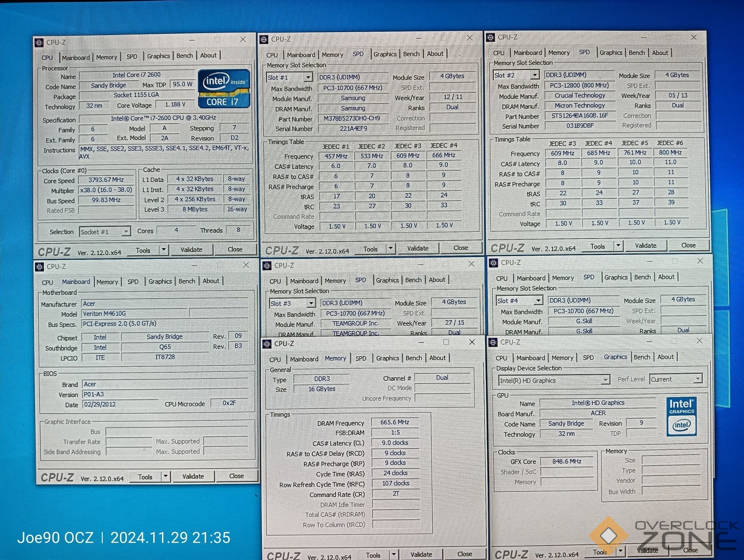744x560 pixels.
Task: Click the GFX Core 848.6 MHz value
Action: pos(567,462)
